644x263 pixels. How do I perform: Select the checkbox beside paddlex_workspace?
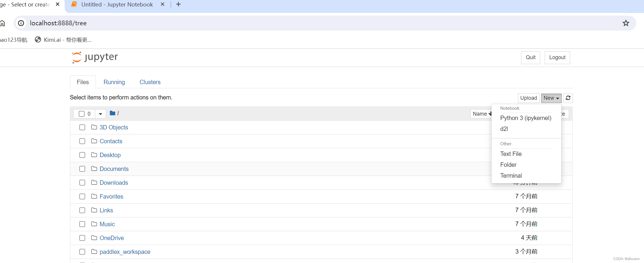[x=82, y=252]
